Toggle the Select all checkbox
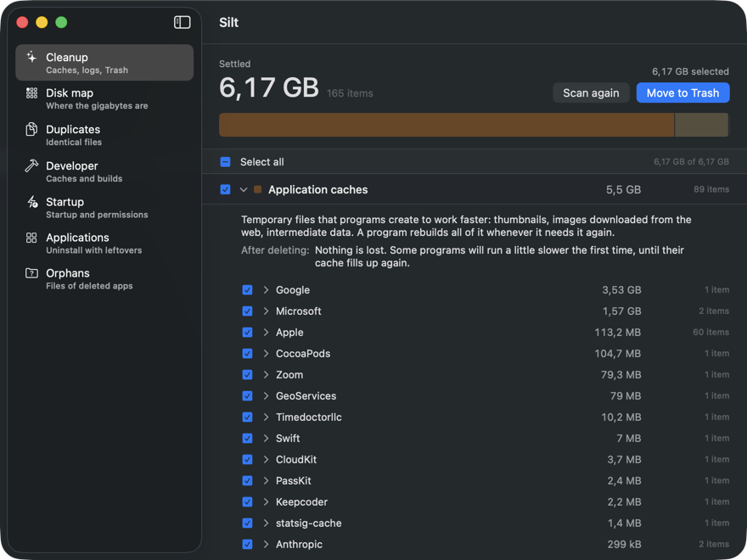 coord(225,162)
